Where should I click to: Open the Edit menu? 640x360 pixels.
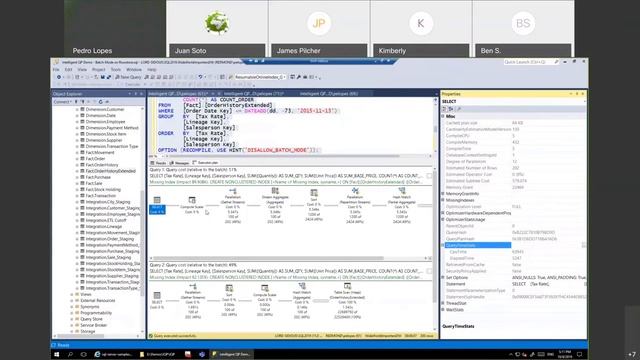tap(69, 70)
